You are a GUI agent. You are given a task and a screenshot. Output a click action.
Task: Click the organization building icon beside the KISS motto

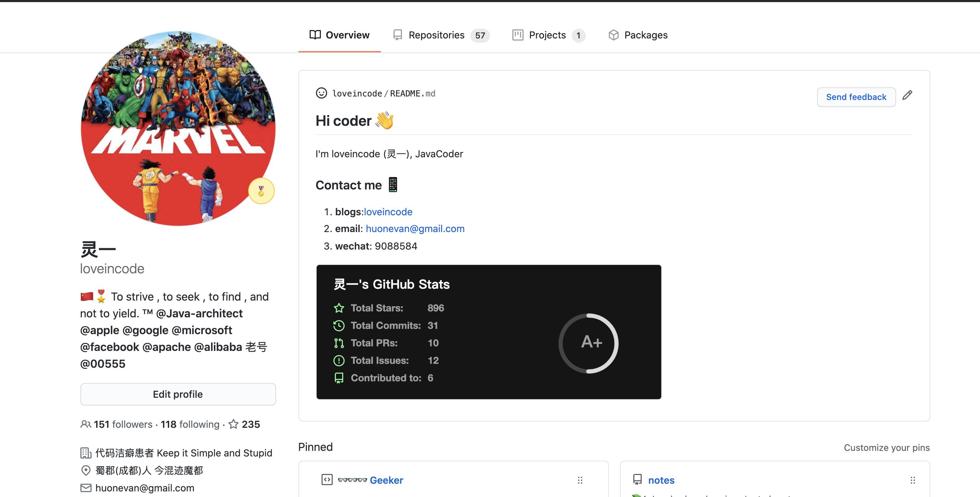click(86, 453)
